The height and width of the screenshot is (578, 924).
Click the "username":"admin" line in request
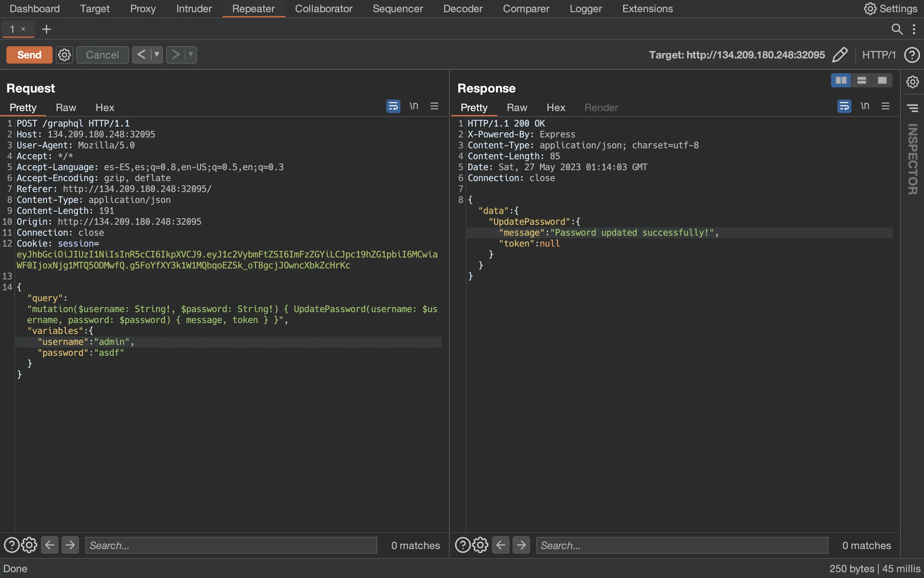click(x=228, y=342)
